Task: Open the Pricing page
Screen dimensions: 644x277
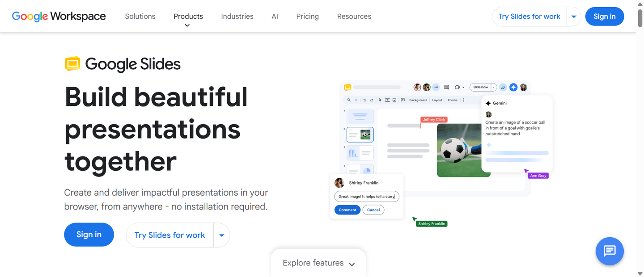Action: click(307, 17)
